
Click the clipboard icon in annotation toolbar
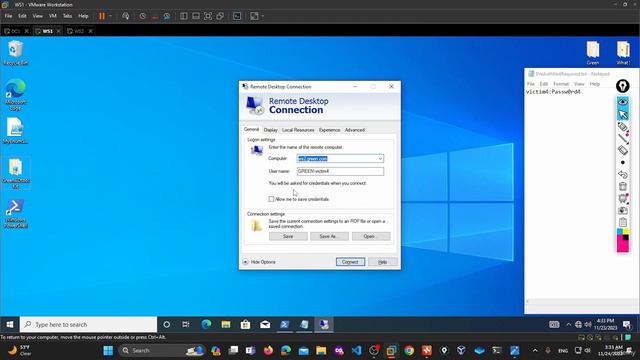pyautogui.click(x=622, y=222)
